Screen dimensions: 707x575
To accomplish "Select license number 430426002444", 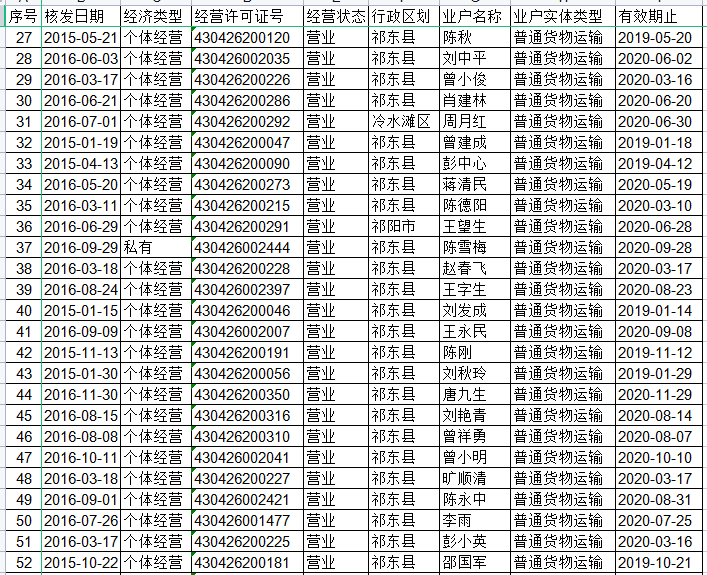I will (x=241, y=247).
